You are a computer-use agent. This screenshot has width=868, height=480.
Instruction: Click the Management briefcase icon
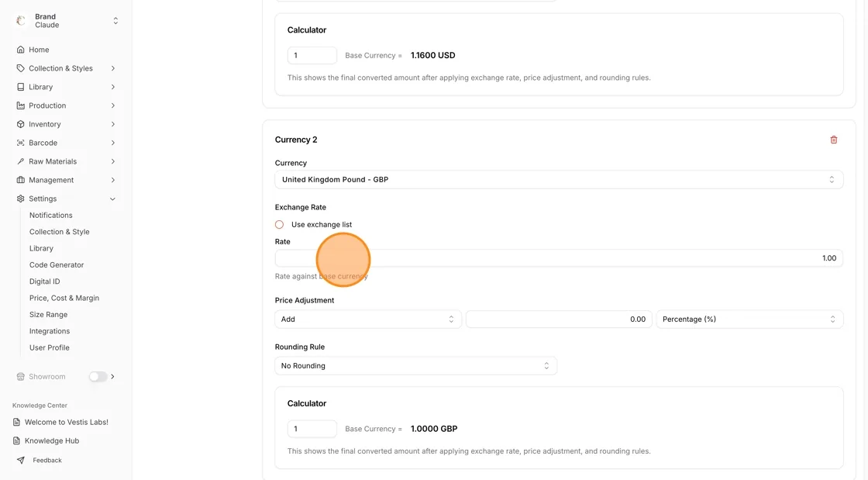tap(20, 180)
